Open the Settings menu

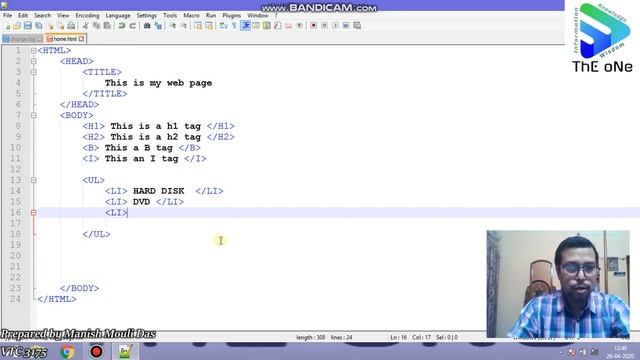tap(147, 16)
